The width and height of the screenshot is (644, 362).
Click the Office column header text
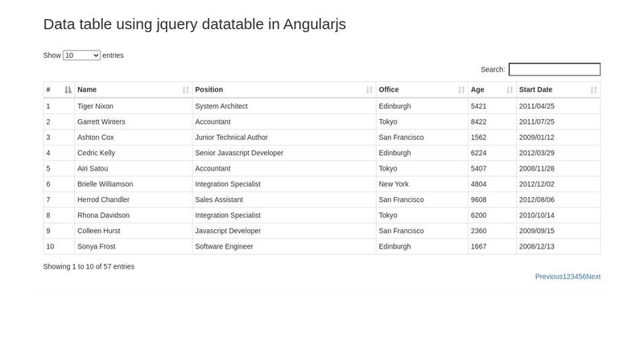(x=389, y=90)
